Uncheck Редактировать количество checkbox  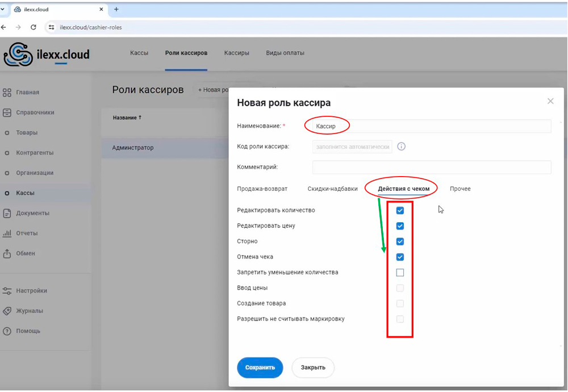pos(400,210)
